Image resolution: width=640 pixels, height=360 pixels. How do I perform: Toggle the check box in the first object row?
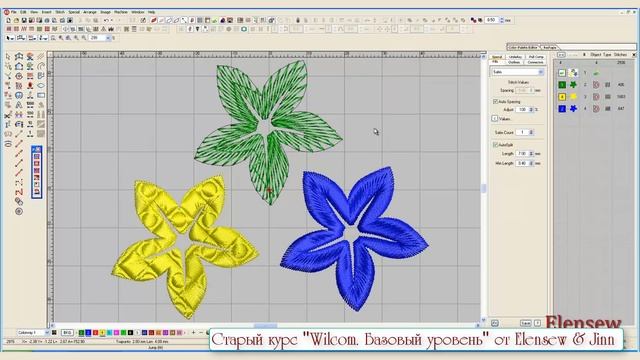click(562, 73)
